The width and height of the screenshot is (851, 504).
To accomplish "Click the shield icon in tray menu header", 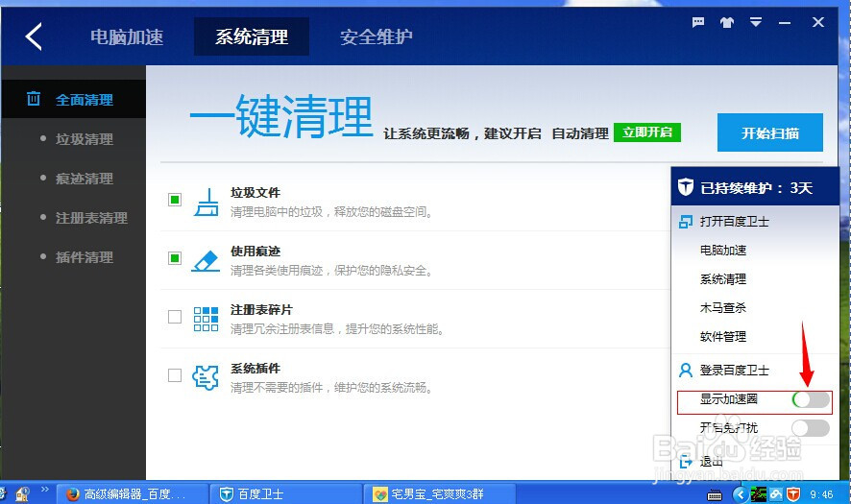I will click(686, 186).
